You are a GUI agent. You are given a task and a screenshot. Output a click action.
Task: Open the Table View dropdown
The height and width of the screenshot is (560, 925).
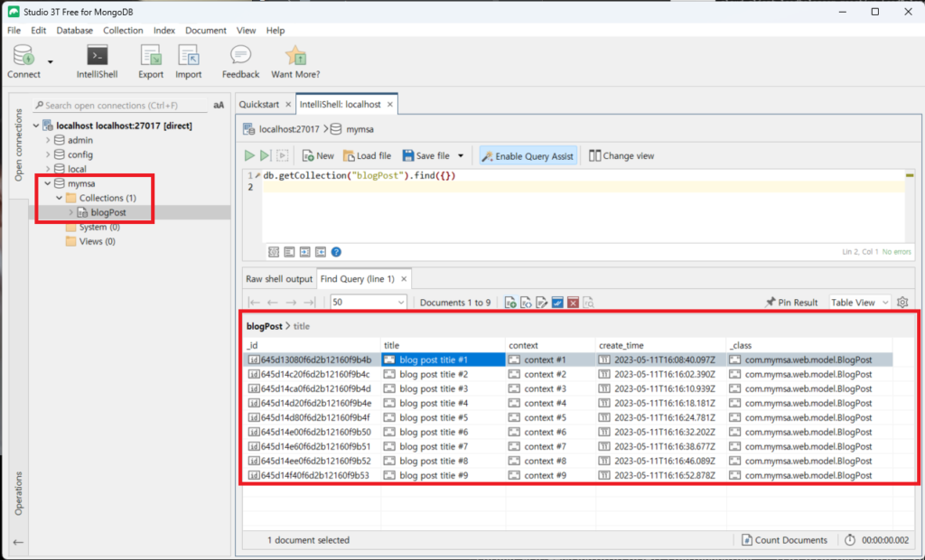tap(860, 302)
